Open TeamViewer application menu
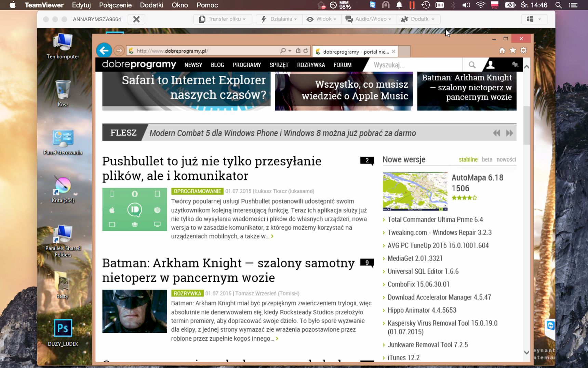This screenshot has width=588, height=368. click(44, 5)
